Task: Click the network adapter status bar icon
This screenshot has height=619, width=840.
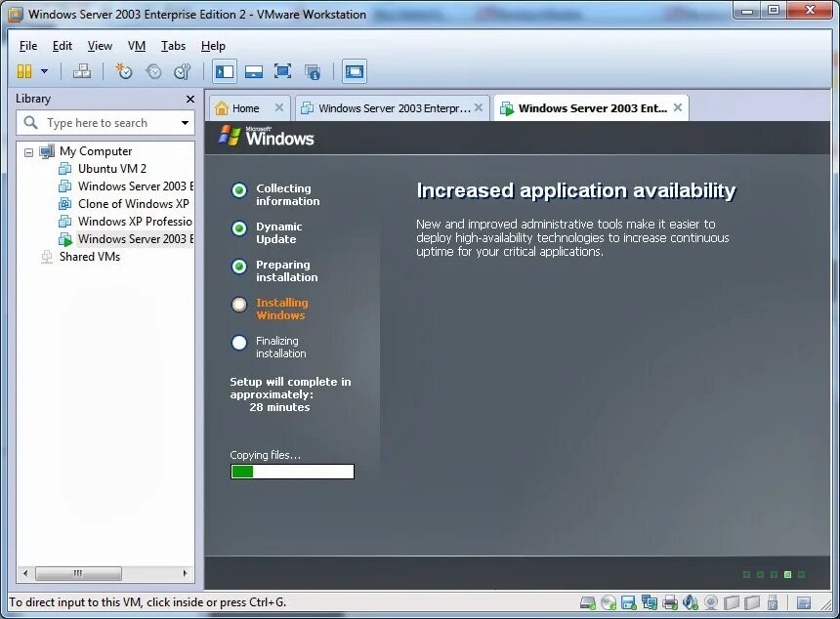Action: 650,603
